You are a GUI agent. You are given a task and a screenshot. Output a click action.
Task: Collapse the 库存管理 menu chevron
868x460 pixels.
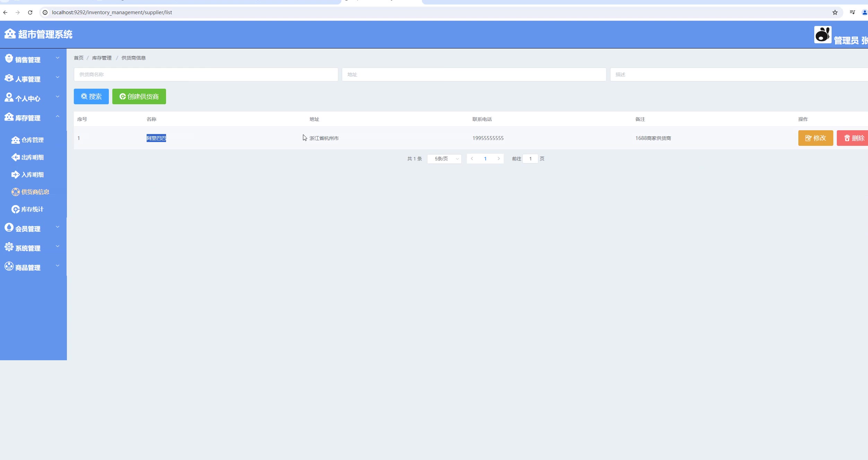pos(58,116)
